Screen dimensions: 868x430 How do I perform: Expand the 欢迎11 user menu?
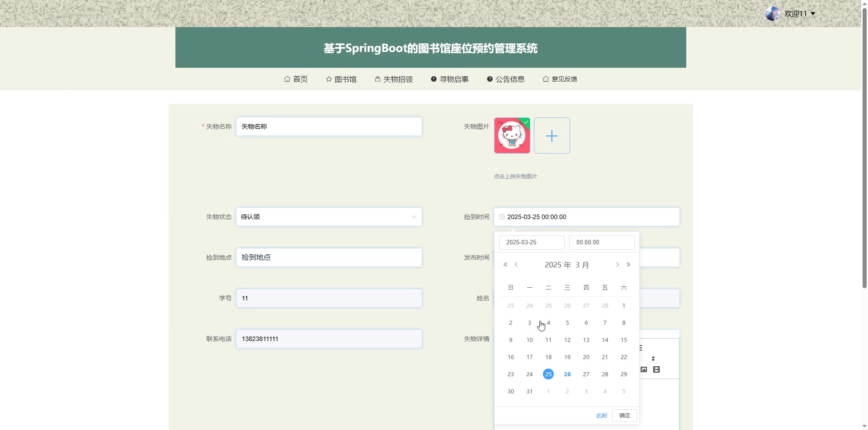[x=799, y=14]
